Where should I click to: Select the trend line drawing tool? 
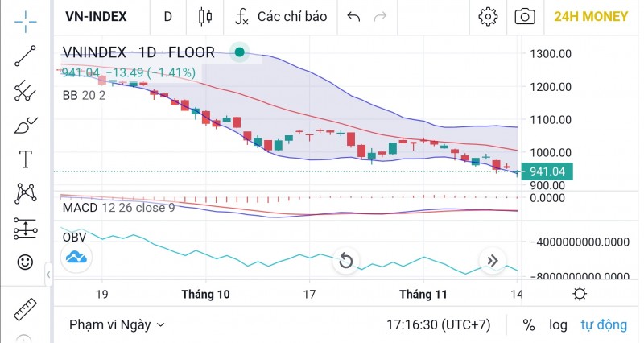pyautogui.click(x=26, y=56)
